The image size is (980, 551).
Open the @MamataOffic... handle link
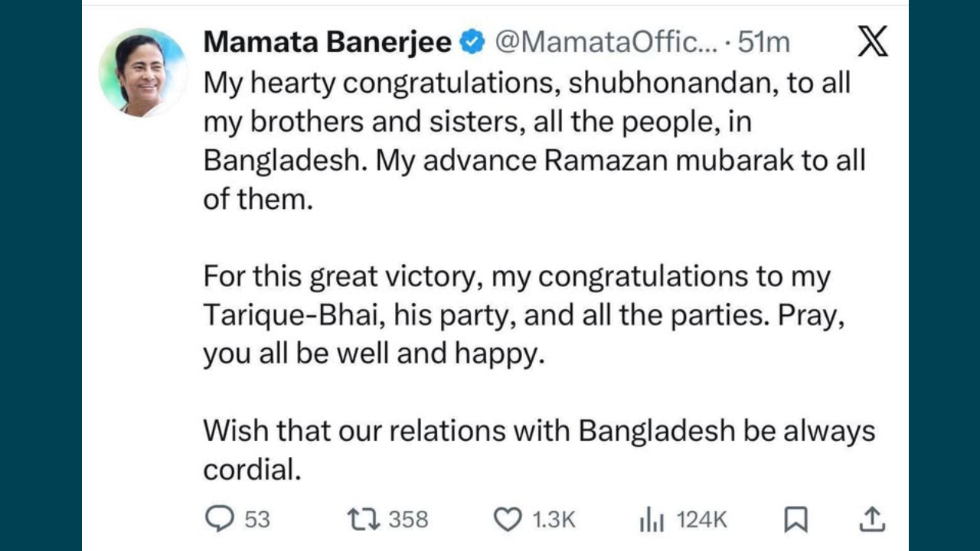[604, 43]
